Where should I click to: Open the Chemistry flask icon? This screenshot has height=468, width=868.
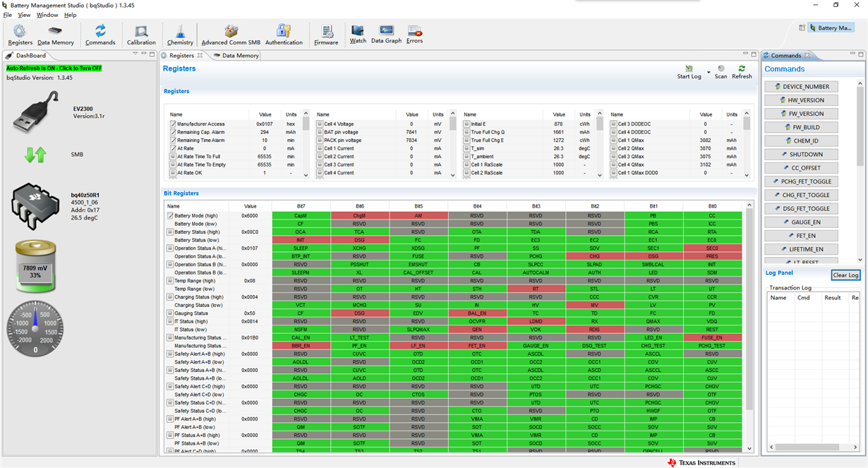180,35
